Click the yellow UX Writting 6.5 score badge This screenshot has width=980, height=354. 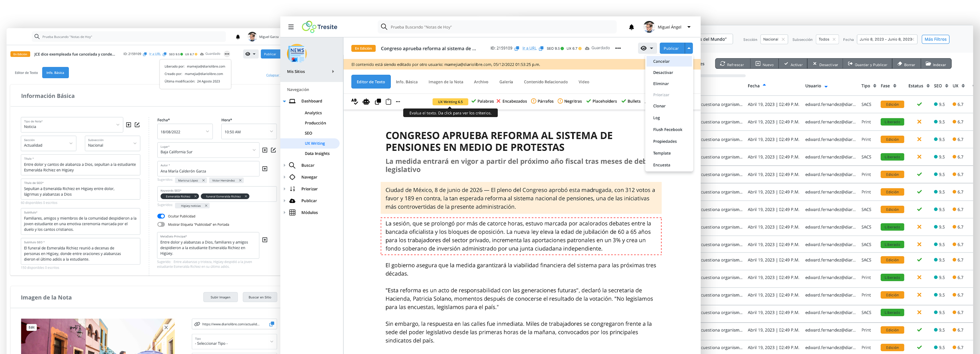(x=450, y=102)
